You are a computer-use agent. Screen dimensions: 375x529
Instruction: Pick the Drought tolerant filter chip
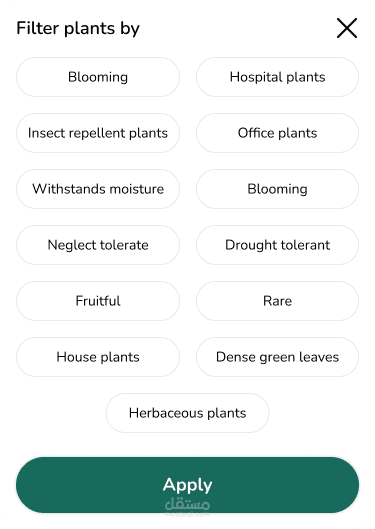point(277,245)
